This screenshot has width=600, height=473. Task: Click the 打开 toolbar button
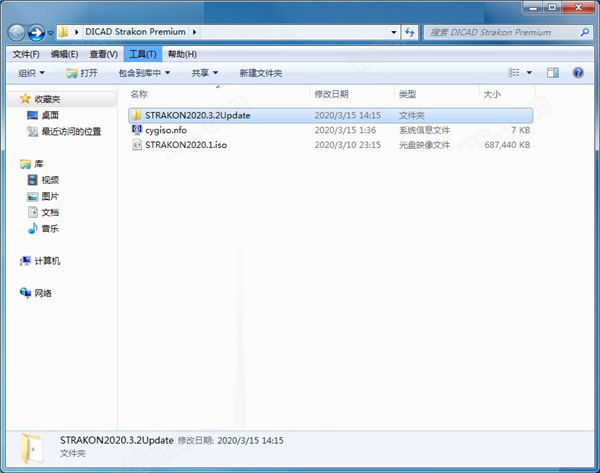(x=82, y=73)
